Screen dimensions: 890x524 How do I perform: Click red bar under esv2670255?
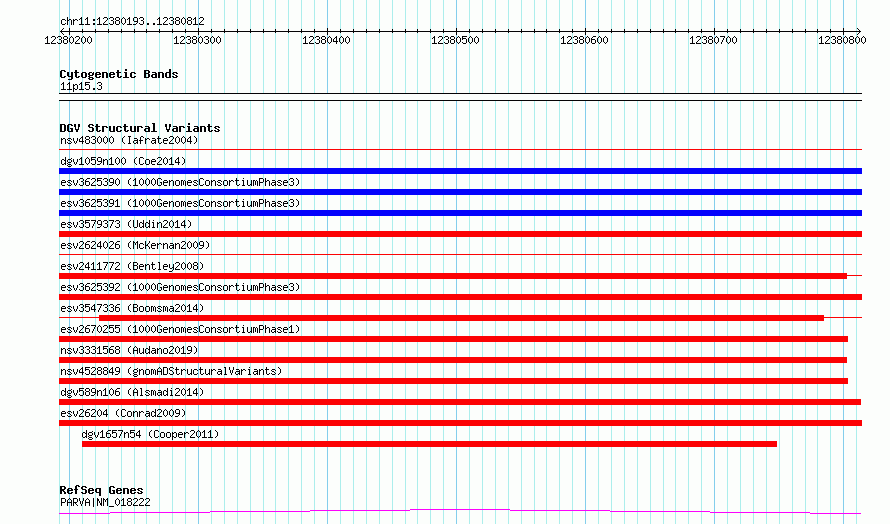tap(454, 339)
